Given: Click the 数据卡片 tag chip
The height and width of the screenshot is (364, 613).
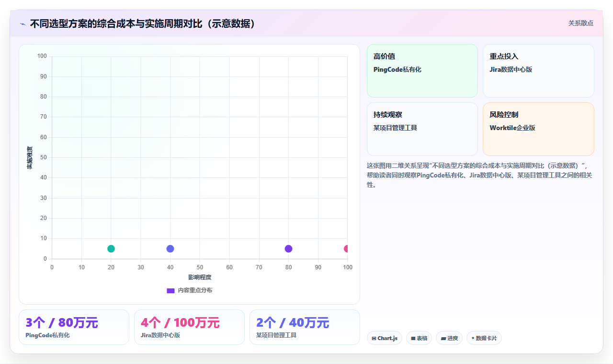Looking at the screenshot, I should [x=484, y=338].
